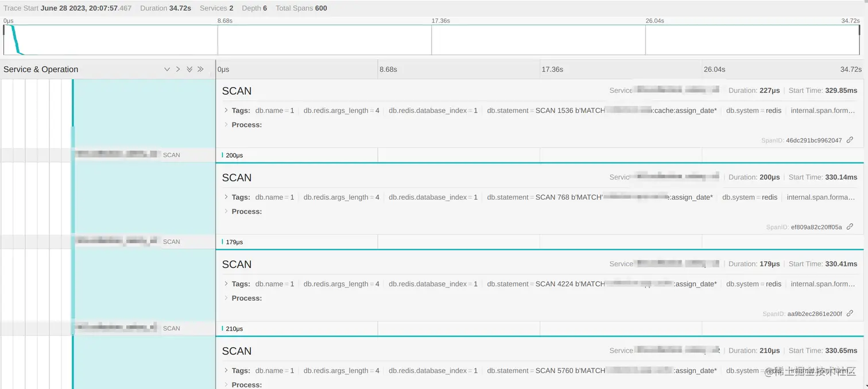The height and width of the screenshot is (389, 868).
Task: Copy link for span aa9b2ec2861e200f
Action: (850, 313)
